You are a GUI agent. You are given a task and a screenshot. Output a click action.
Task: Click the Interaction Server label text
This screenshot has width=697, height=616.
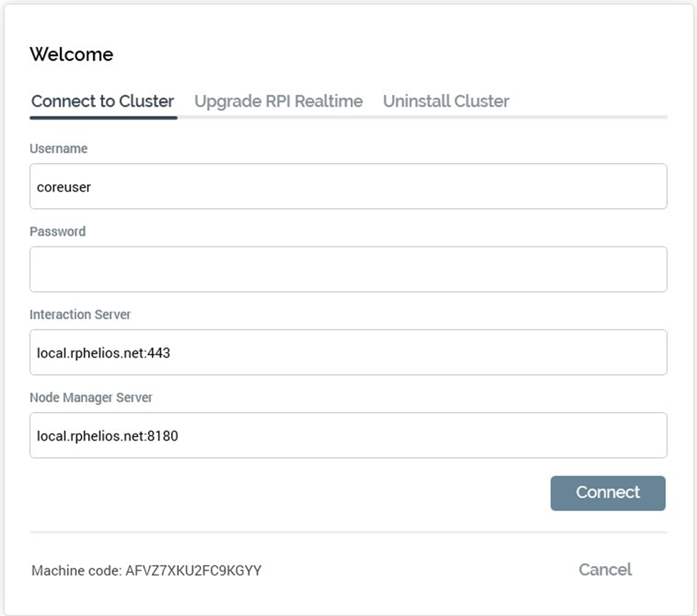tap(80, 315)
